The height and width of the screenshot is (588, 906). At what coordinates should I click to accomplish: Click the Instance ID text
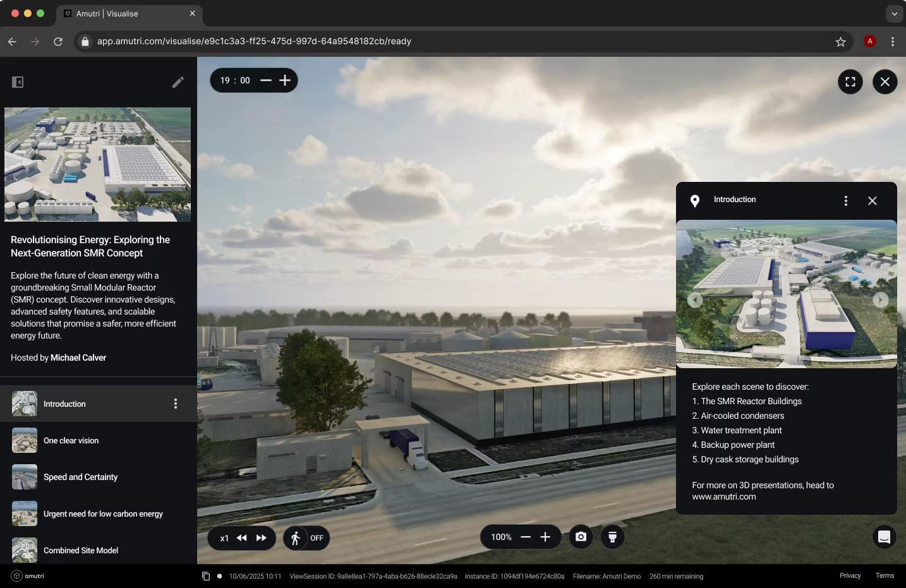coord(514,576)
